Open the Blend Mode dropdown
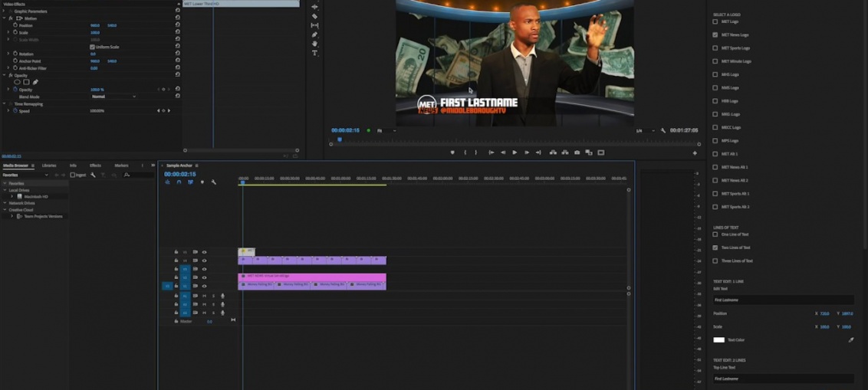868x390 pixels. point(113,97)
